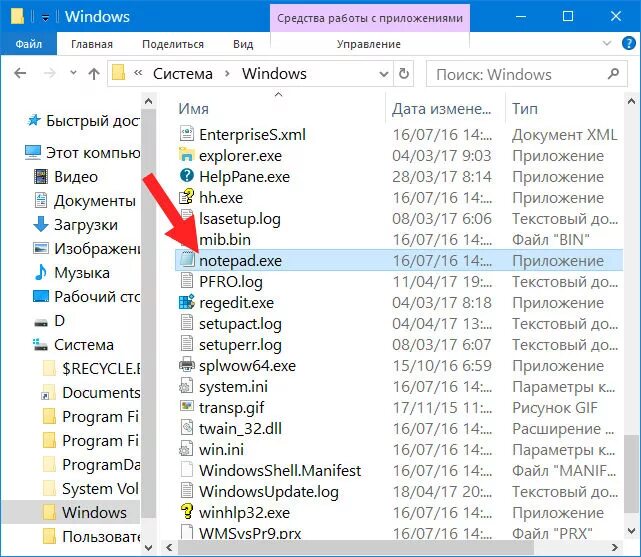Go forward with the forward arrow
This screenshot has width=641, height=557.
50,74
